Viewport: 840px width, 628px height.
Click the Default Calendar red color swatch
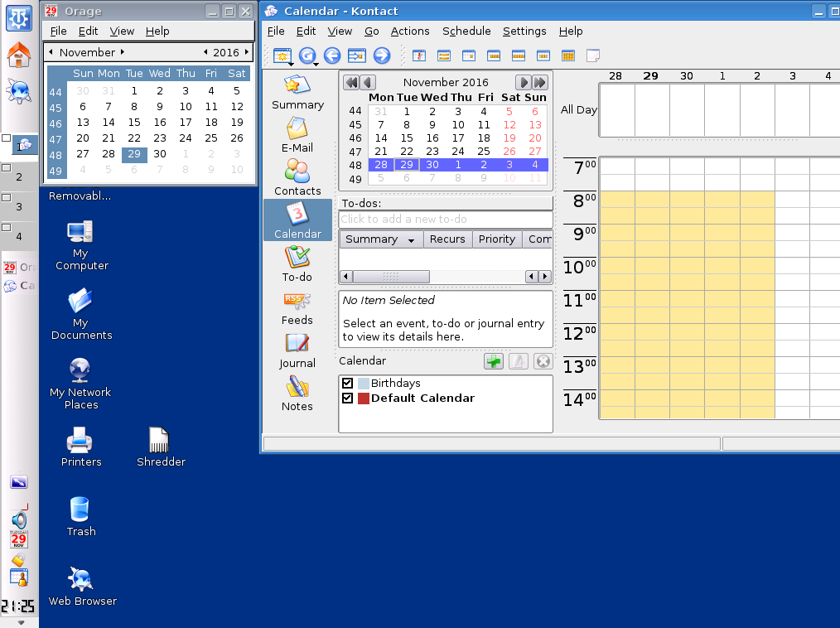click(x=363, y=399)
